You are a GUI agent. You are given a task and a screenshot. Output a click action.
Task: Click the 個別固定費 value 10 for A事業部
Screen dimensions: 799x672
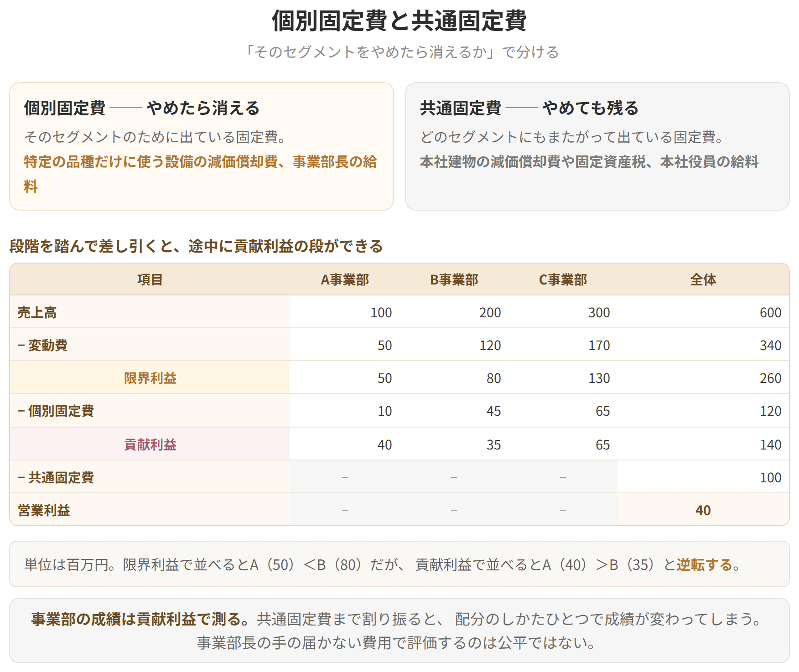pyautogui.click(x=384, y=411)
